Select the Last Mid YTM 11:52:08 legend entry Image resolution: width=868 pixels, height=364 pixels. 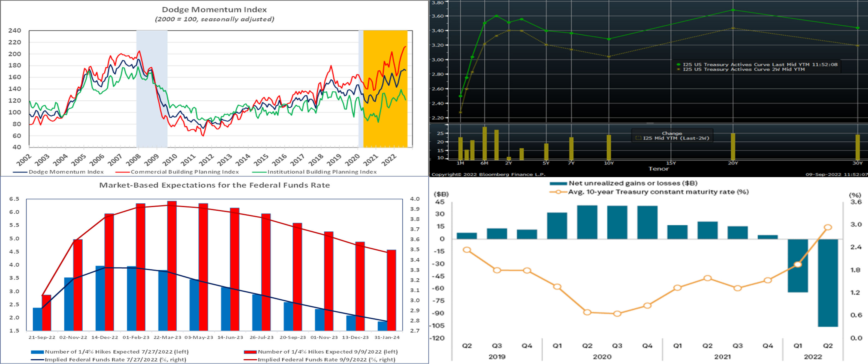[759, 64]
